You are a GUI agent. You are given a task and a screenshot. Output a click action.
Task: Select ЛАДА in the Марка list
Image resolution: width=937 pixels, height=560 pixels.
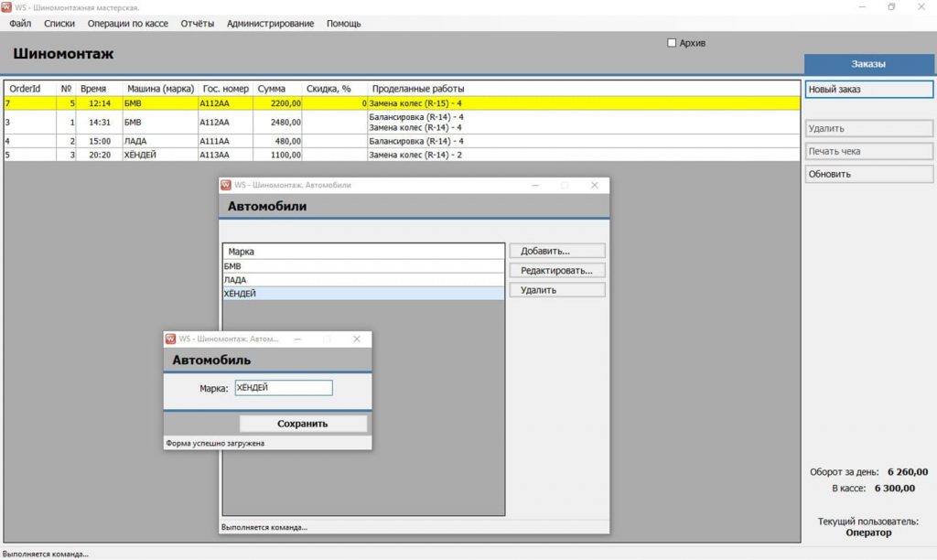pos(363,280)
